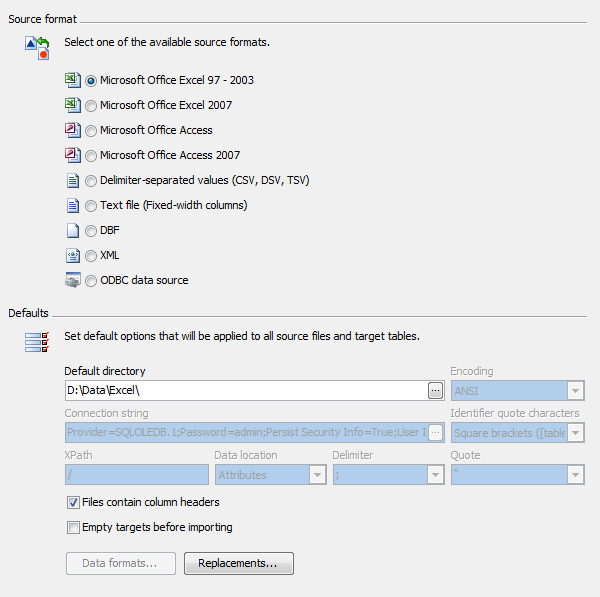Browse for default directory with ellipsis button
This screenshot has width=600, height=597.
tap(435, 391)
